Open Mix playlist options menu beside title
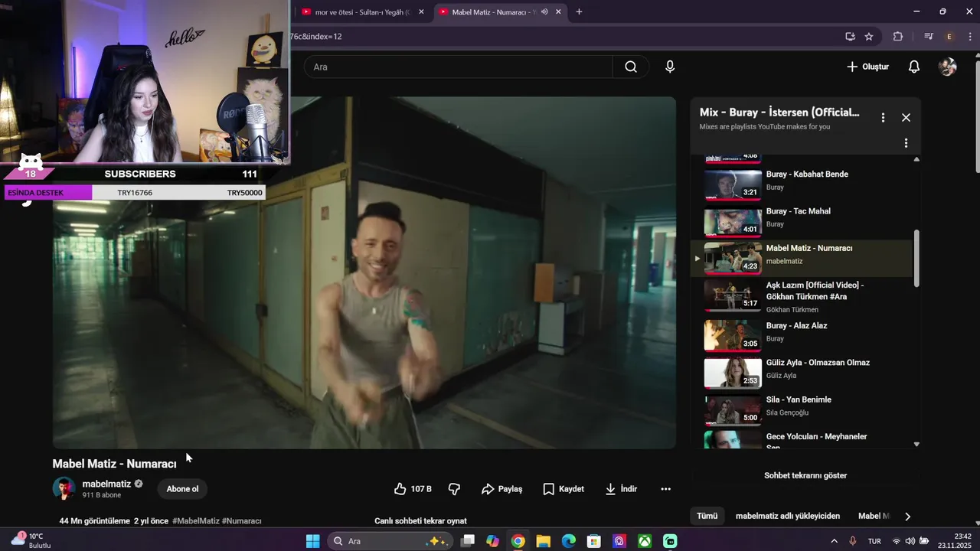Image resolution: width=980 pixels, height=551 pixels. [883, 118]
